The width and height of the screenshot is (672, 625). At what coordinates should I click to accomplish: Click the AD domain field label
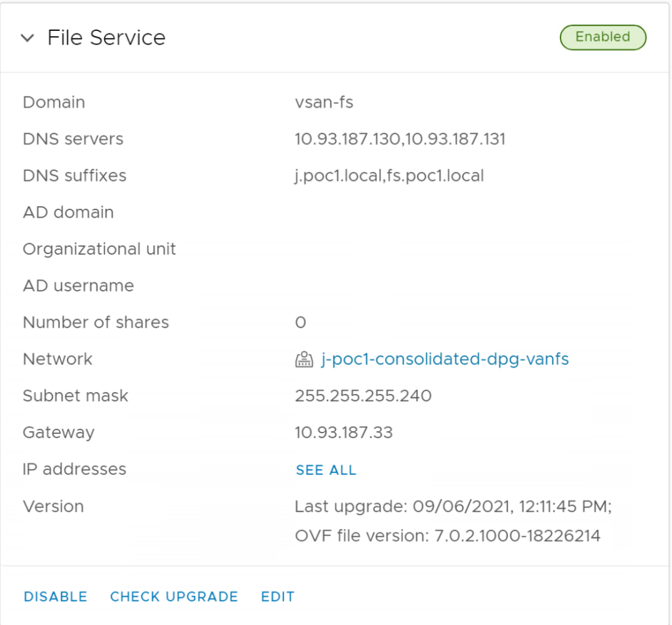pos(68,213)
